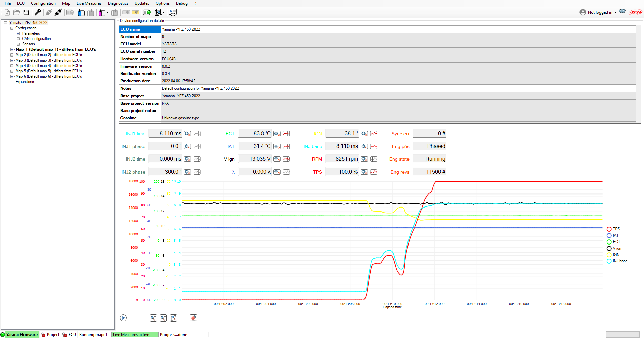
Task: Select the Expansions tree item
Action: (x=25, y=82)
